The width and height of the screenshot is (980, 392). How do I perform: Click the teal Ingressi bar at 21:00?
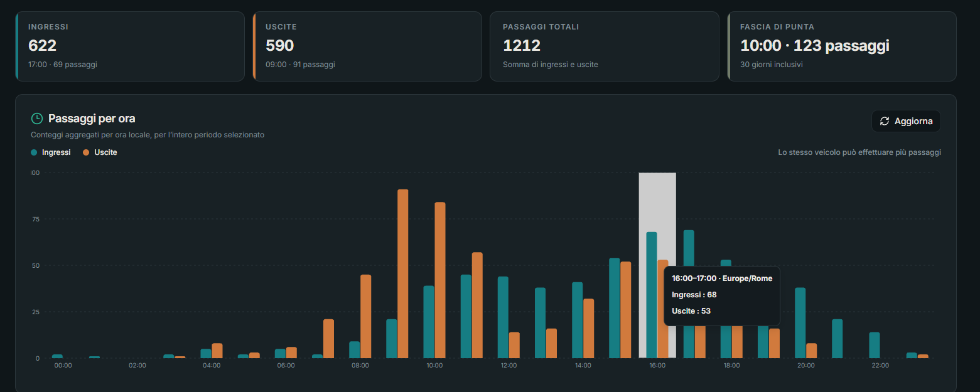[837, 339]
